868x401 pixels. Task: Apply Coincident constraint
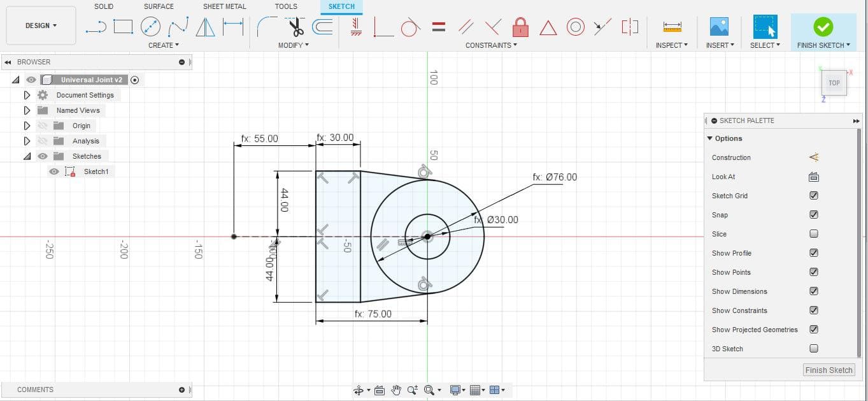tap(383, 27)
